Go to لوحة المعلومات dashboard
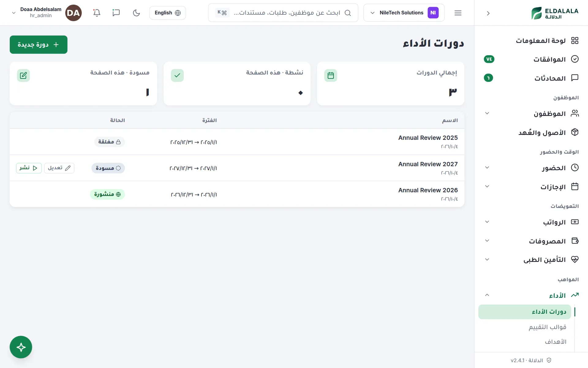The height and width of the screenshot is (368, 588). (531, 40)
